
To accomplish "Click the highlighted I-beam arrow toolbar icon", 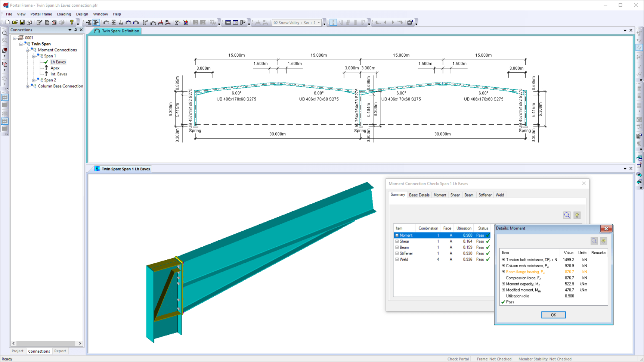I will (96, 22).
